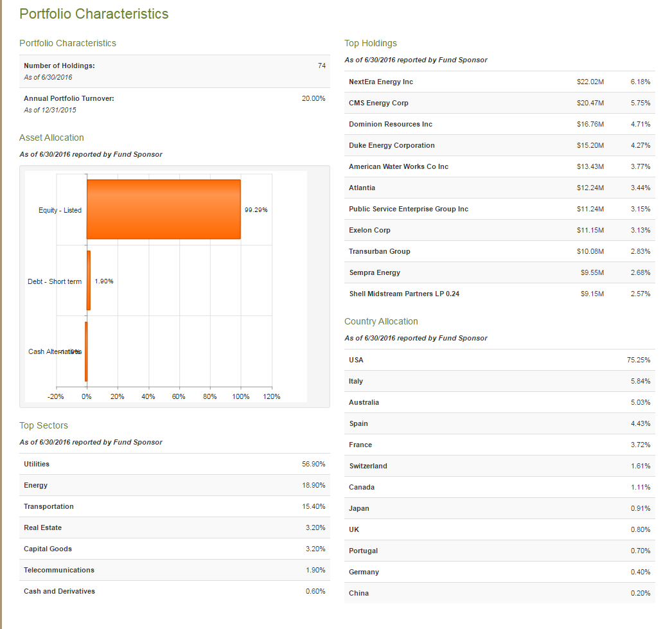Click the Energy sector entry
This screenshot has width=672, height=629.
coord(35,485)
